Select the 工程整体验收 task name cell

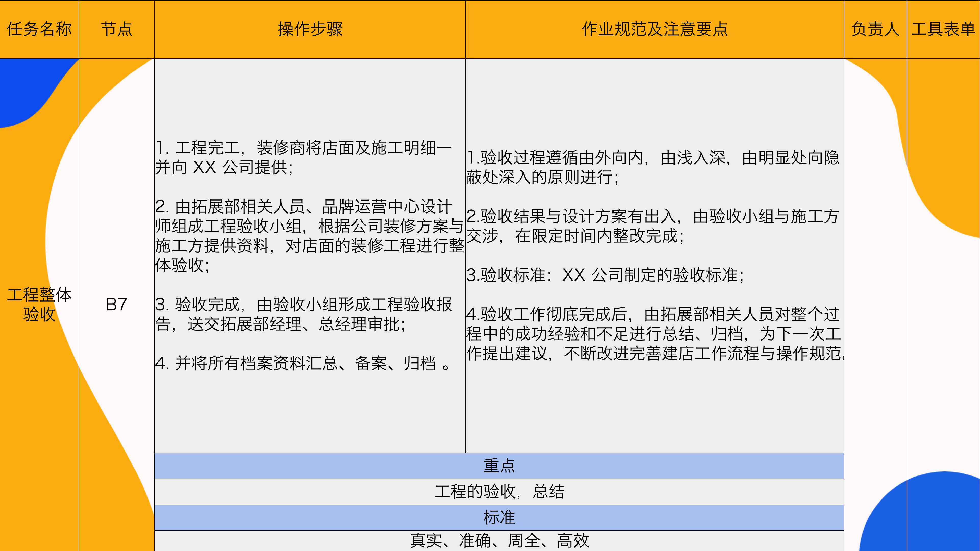(39, 305)
